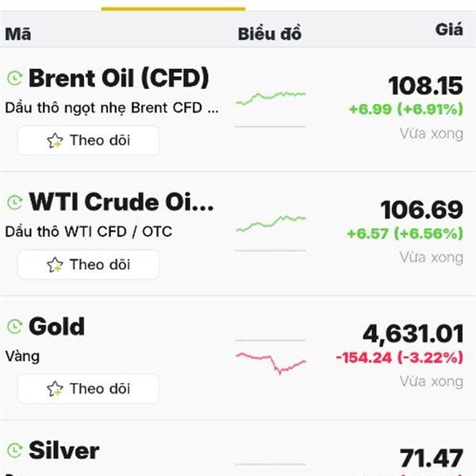Open the Silver instrument title

(63, 451)
